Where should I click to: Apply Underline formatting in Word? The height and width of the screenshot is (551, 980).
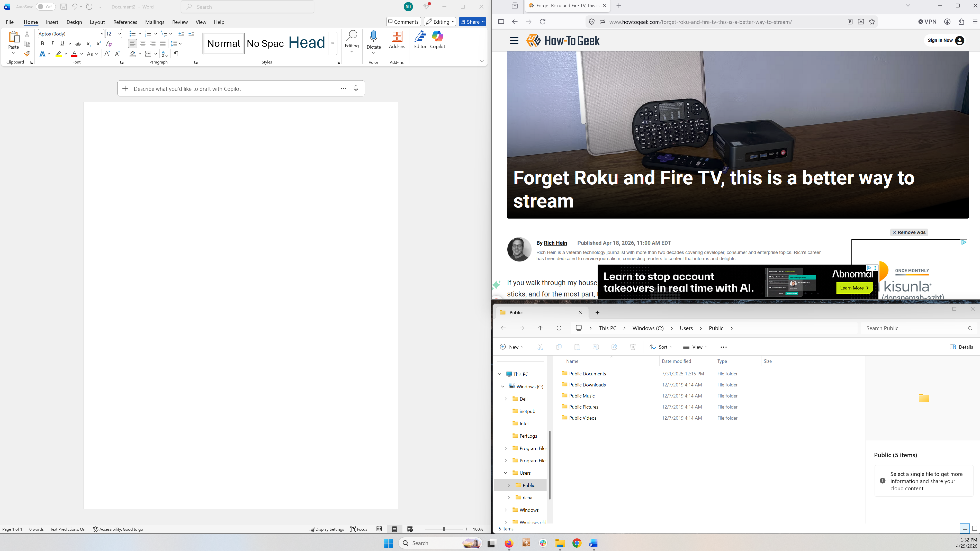click(x=62, y=44)
